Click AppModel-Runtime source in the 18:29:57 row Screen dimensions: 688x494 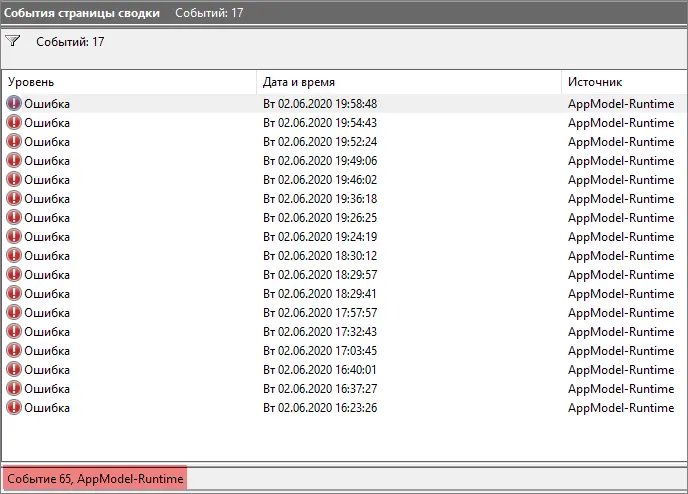point(620,274)
